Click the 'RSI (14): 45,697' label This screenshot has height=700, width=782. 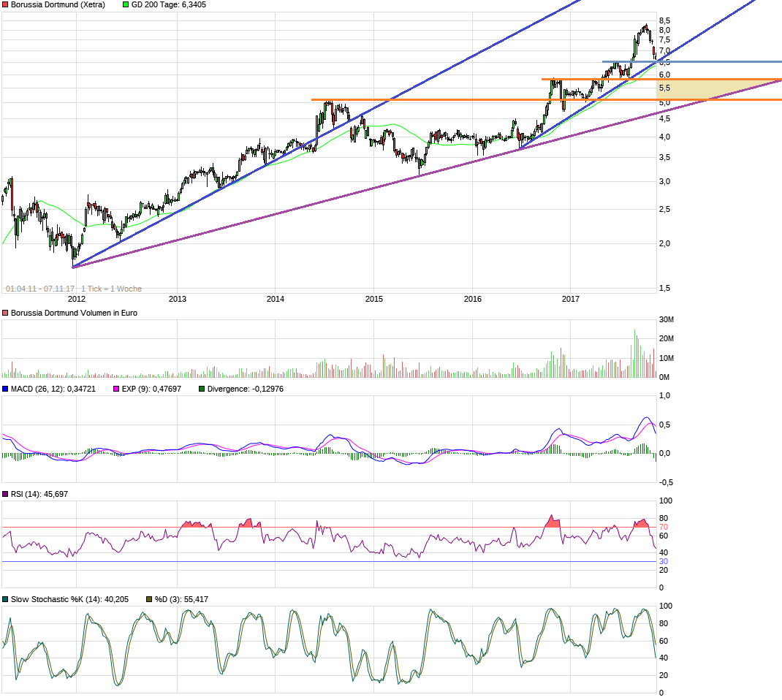pos(39,494)
